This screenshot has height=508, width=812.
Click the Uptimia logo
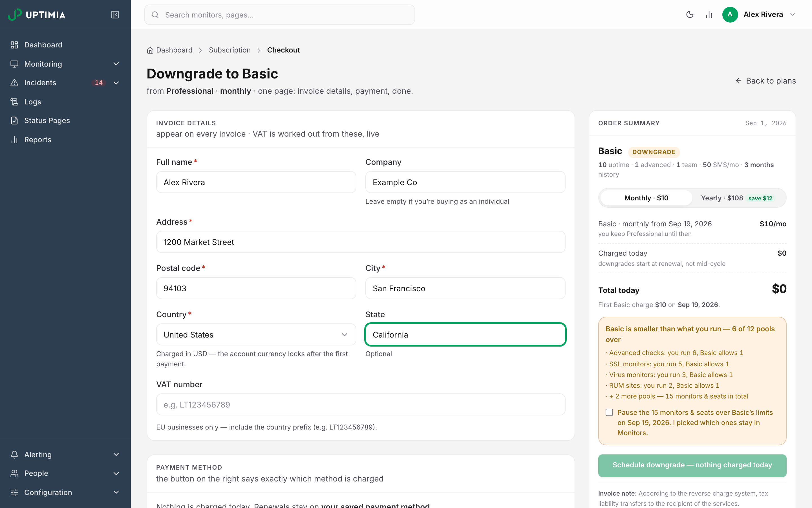pos(37,14)
